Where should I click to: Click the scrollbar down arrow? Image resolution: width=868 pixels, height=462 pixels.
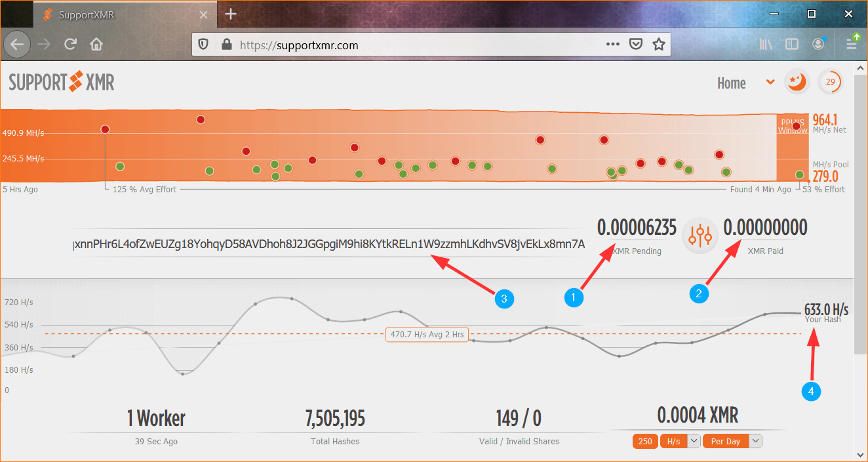[x=861, y=455]
